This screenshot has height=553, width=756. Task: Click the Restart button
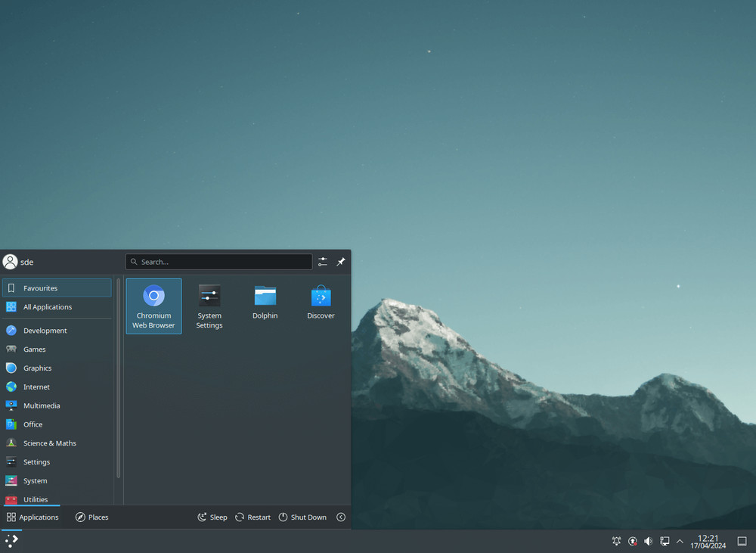point(253,517)
